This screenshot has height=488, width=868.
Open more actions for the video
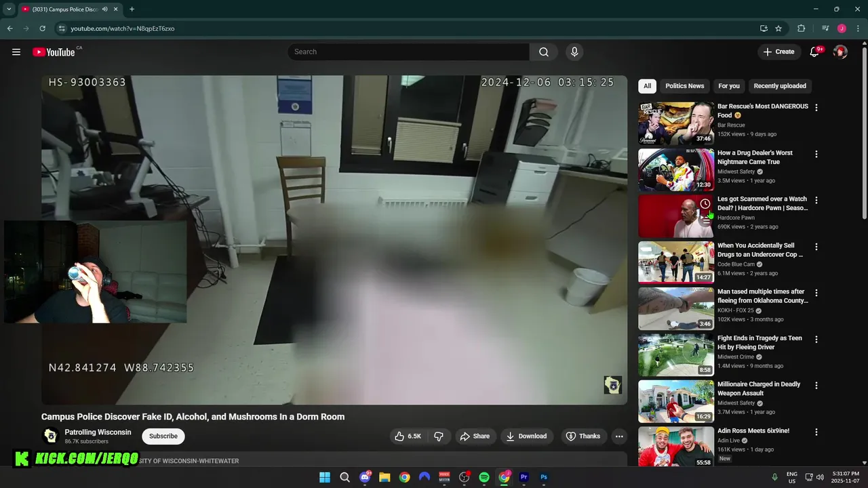(619, 436)
